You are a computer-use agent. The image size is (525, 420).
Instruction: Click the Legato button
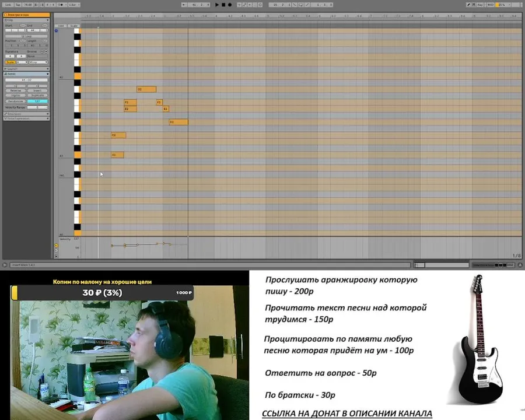click(16, 95)
